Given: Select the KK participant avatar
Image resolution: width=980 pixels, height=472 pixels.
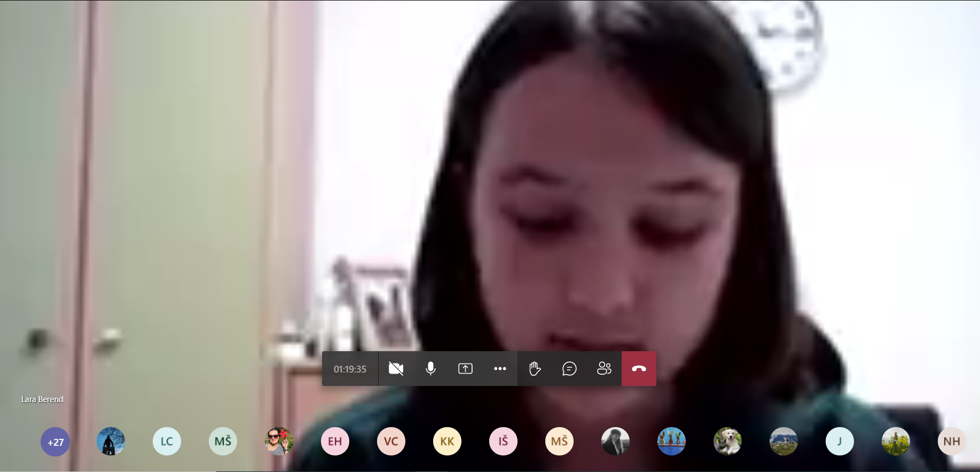Looking at the screenshot, I should pos(447,442).
